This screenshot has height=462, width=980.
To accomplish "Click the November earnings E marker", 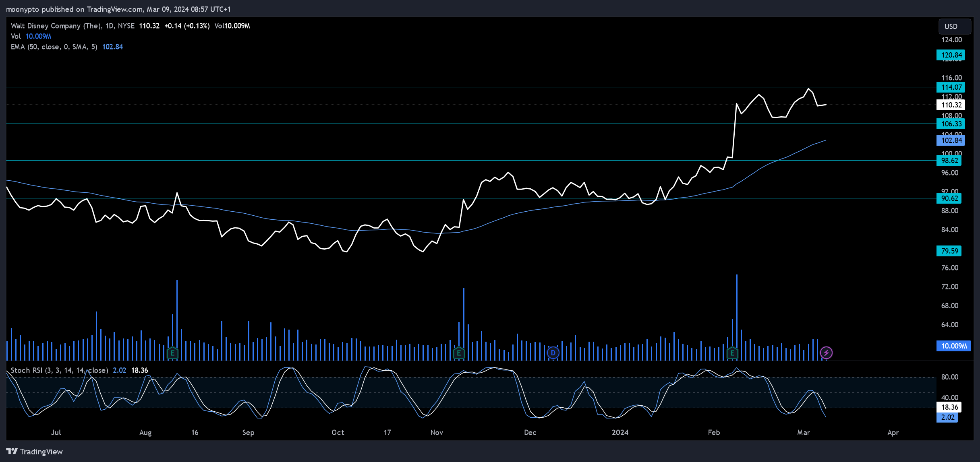I will 459,353.
